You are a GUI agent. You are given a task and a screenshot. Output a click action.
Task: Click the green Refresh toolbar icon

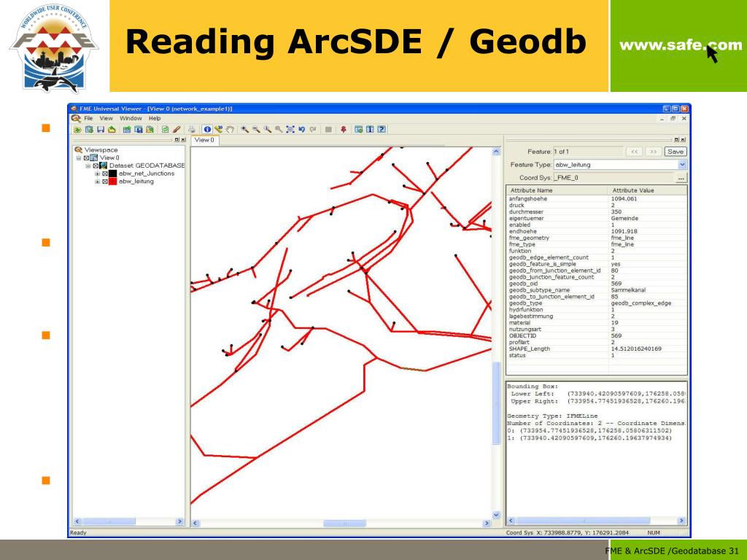[x=165, y=130]
